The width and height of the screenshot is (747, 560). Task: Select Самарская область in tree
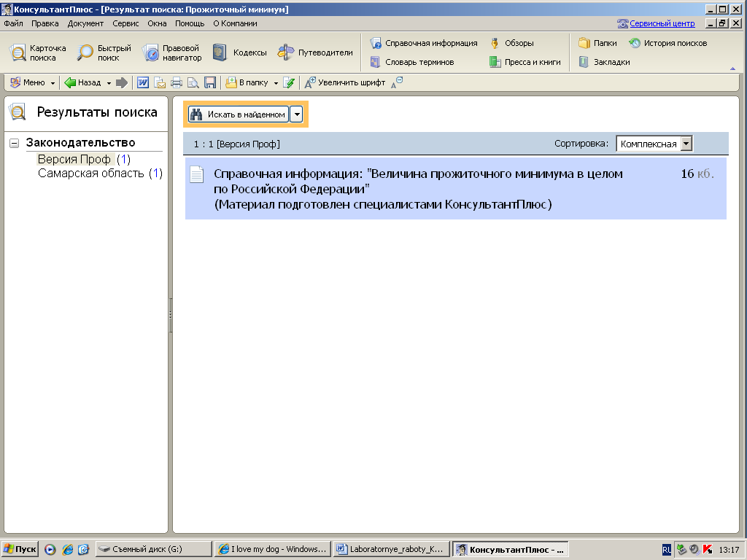[91, 174]
